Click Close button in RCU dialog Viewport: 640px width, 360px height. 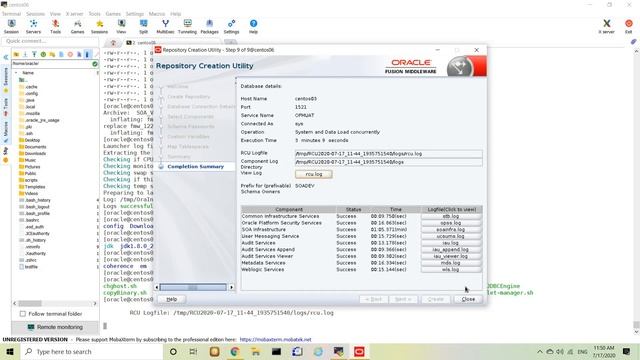[x=468, y=299]
